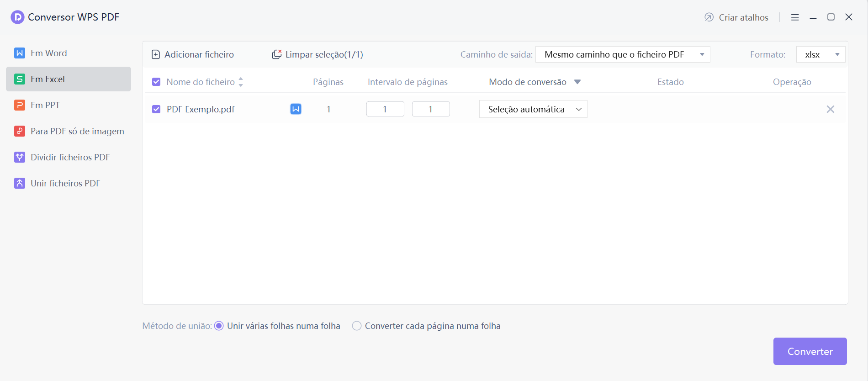Minimize the Conversor window
This screenshot has width=868, height=381.
pyautogui.click(x=813, y=17)
